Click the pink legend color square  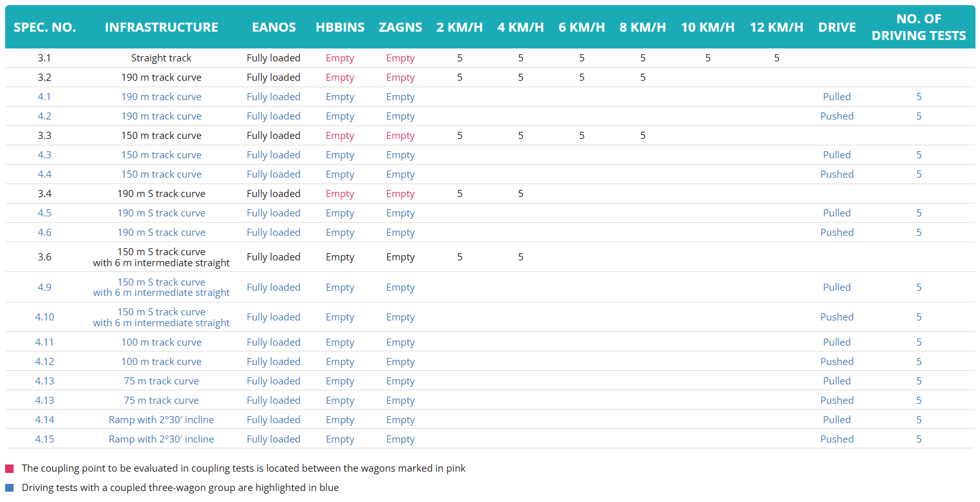point(9,468)
